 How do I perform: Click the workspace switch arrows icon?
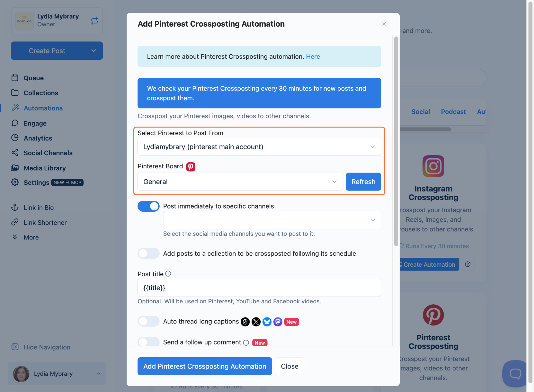[94, 21]
